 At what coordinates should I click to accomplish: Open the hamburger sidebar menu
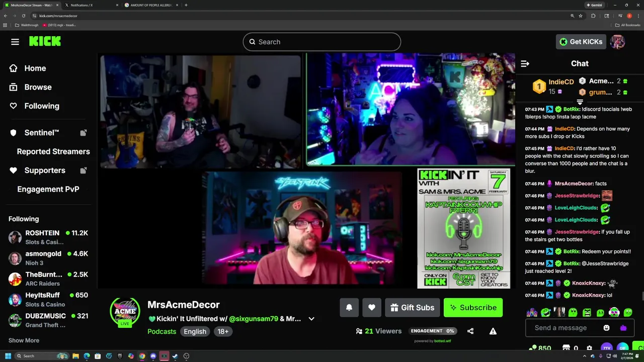[x=15, y=42]
